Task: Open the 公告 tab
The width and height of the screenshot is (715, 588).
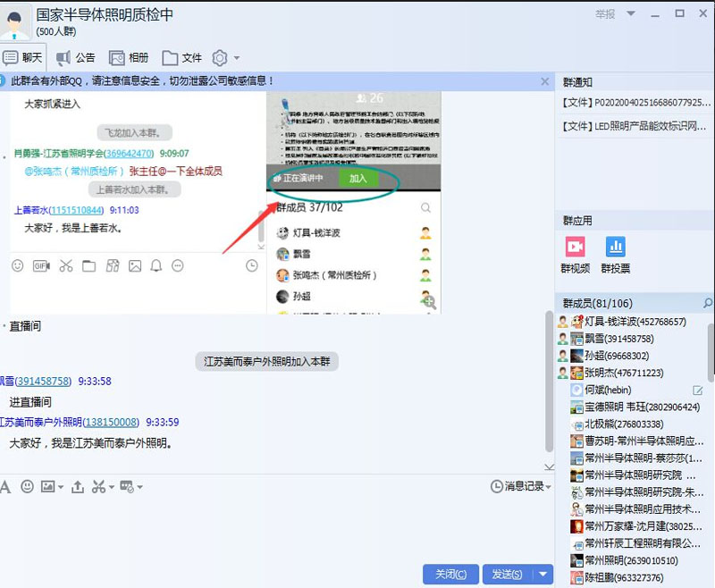Action: (76, 57)
